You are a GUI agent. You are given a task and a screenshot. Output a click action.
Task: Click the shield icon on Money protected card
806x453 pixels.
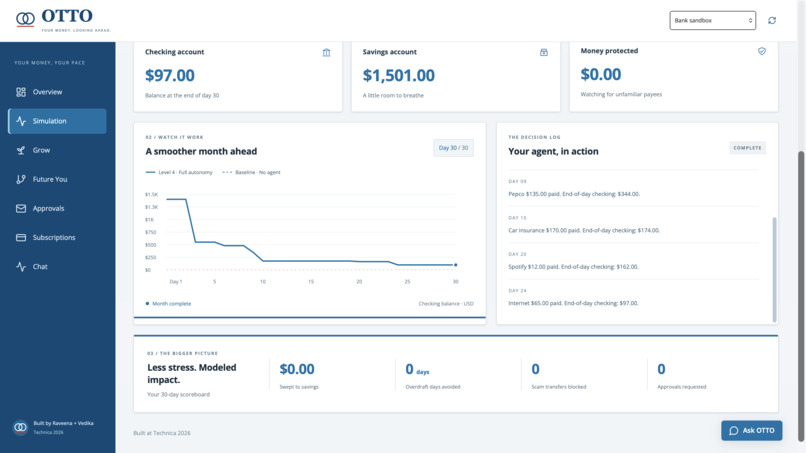coord(762,51)
